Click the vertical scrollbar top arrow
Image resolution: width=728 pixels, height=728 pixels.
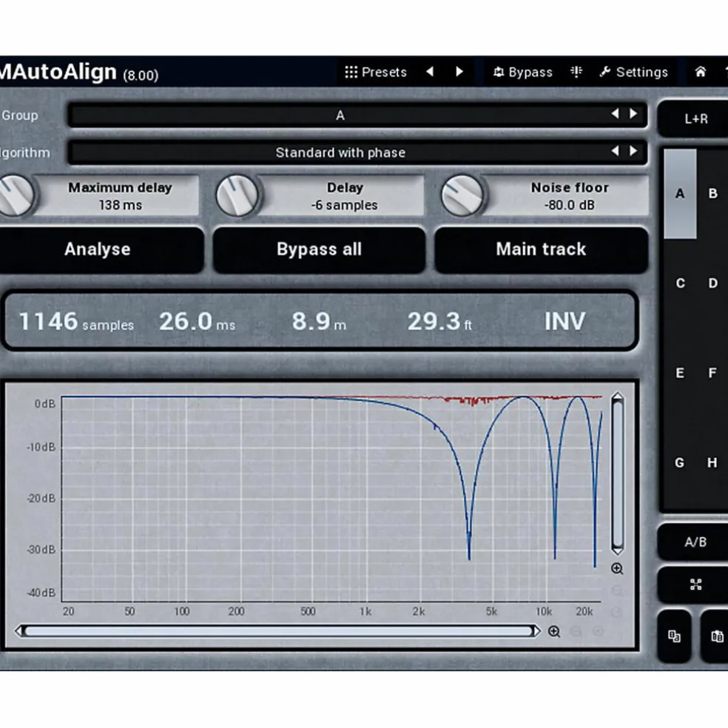[x=618, y=396]
